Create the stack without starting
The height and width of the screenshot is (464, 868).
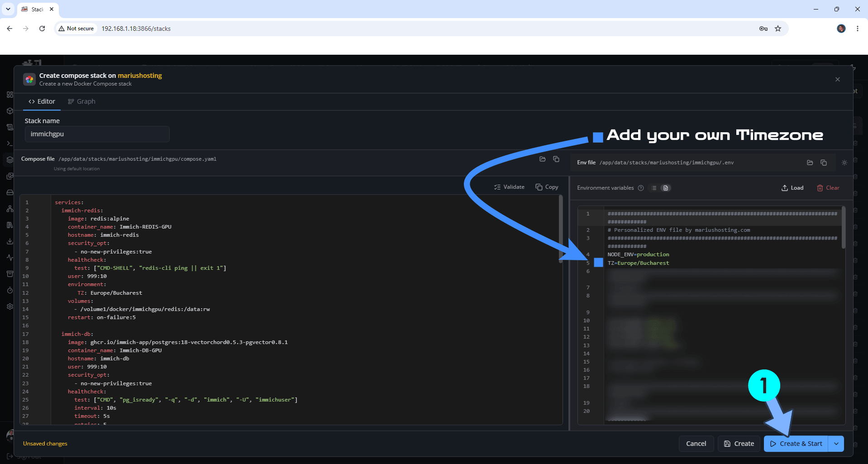pyautogui.click(x=739, y=444)
